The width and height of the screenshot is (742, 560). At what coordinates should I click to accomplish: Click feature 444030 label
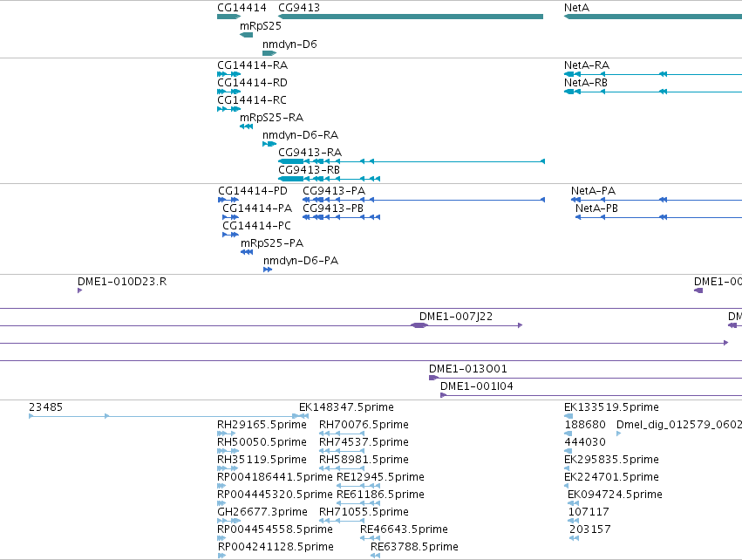click(585, 442)
